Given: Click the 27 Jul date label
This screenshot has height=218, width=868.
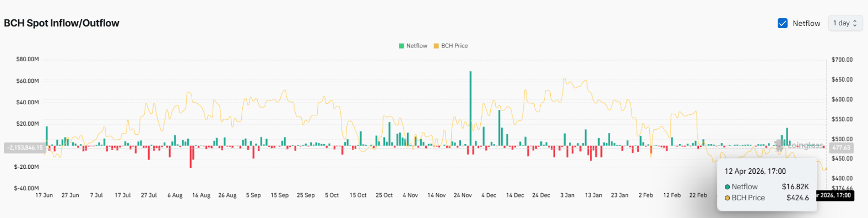Looking at the screenshot, I should click(149, 195).
